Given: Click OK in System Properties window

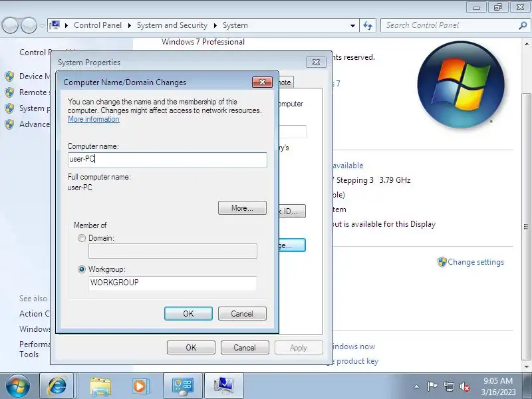Looking at the screenshot, I should (x=191, y=347).
